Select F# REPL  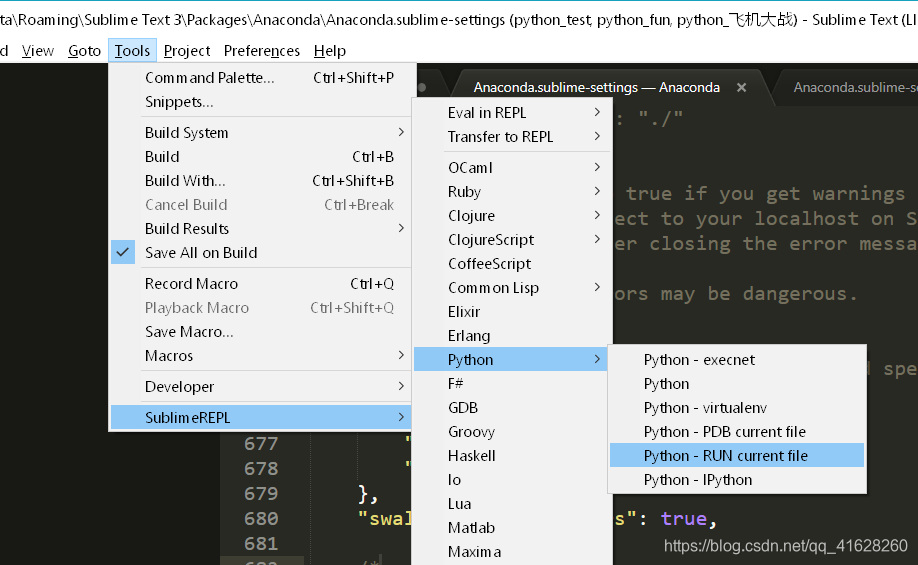(512, 384)
